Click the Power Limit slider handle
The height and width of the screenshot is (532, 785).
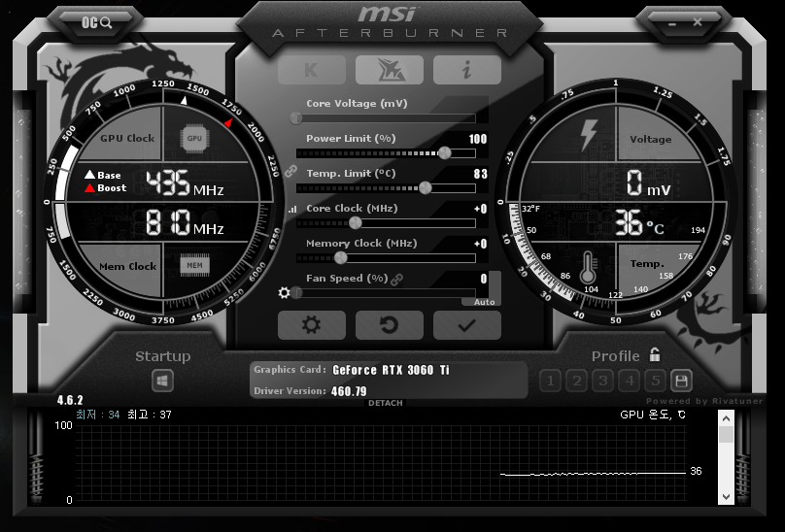[x=444, y=153]
